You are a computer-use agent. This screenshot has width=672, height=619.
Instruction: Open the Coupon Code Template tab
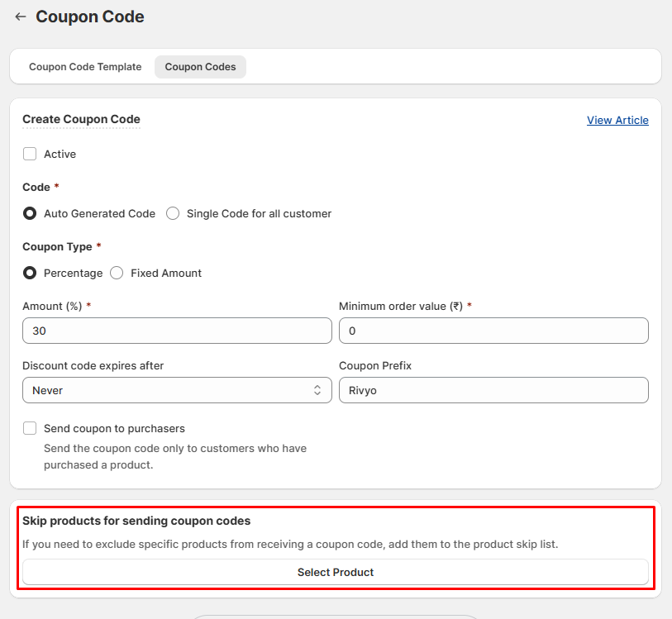coord(85,67)
